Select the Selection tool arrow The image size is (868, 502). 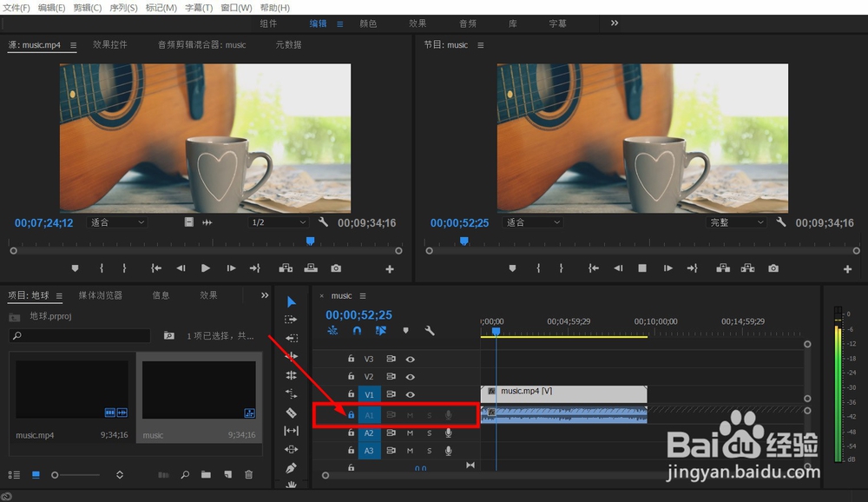(291, 302)
